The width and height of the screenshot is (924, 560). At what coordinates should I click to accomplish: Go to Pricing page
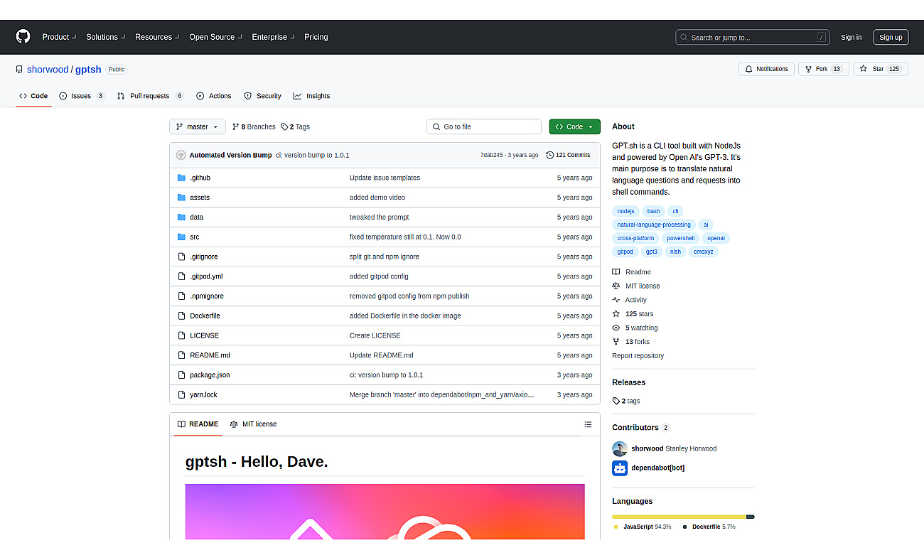point(316,37)
